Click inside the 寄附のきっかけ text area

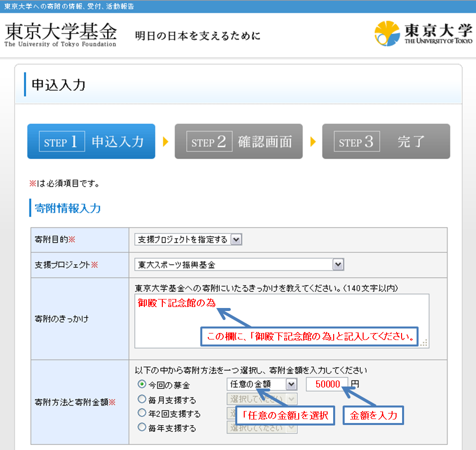(x=282, y=321)
